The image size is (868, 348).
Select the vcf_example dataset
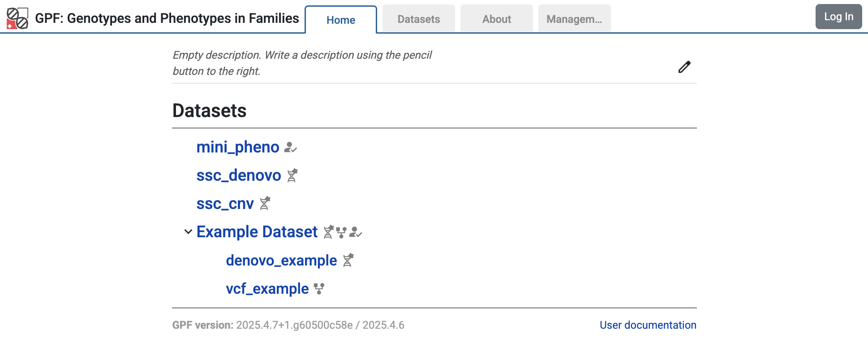point(266,288)
